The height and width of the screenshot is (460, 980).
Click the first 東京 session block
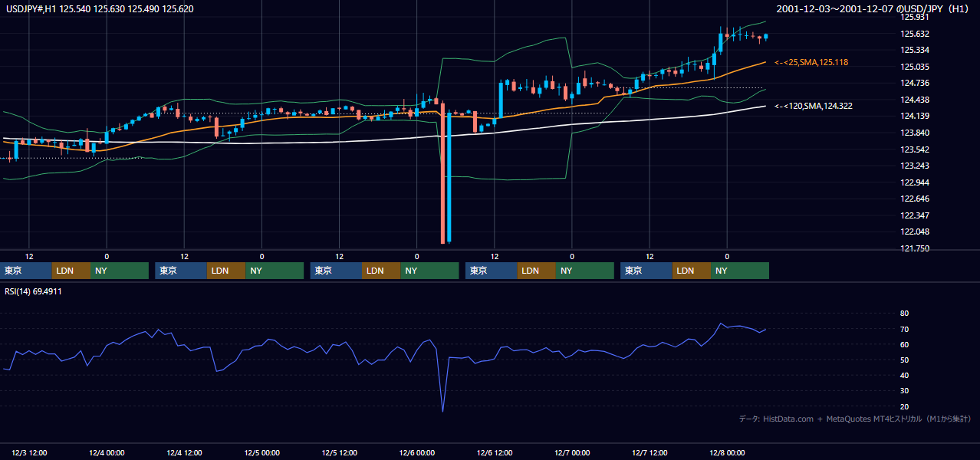pyautogui.click(x=26, y=271)
